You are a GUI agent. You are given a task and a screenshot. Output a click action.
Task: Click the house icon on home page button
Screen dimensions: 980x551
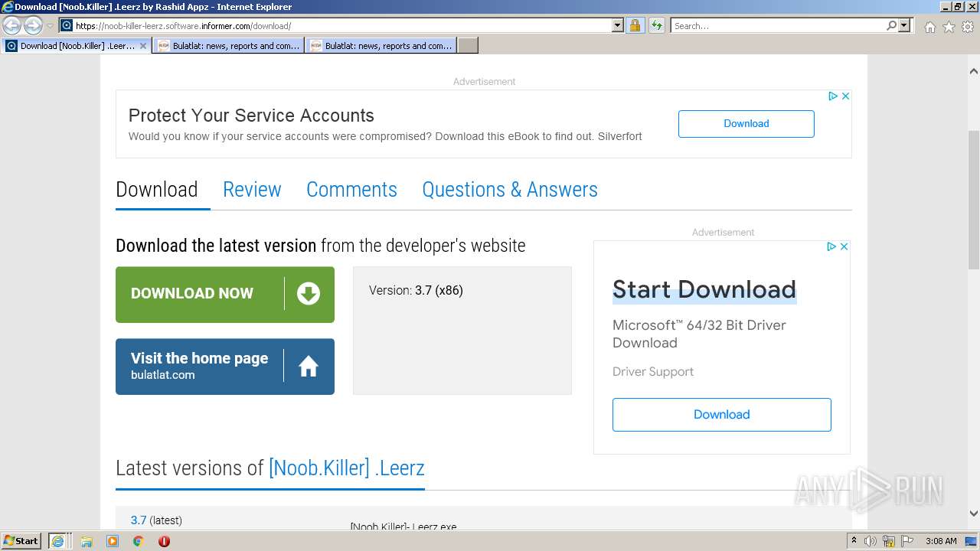point(309,367)
